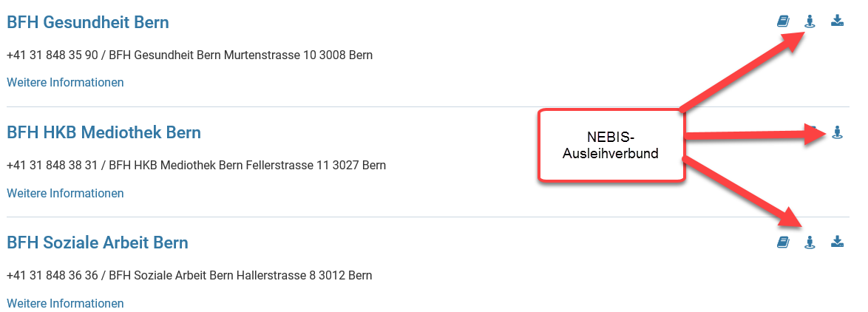868x312 pixels.
Task: Click person icon for BFH HKB Mediothek
Action: pos(837,132)
